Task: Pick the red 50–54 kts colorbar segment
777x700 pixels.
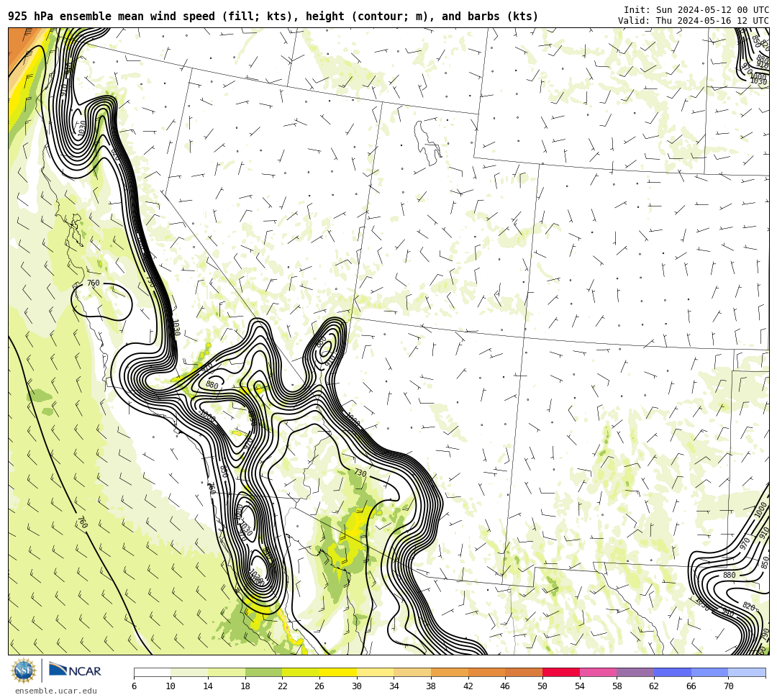Action: pos(561,672)
